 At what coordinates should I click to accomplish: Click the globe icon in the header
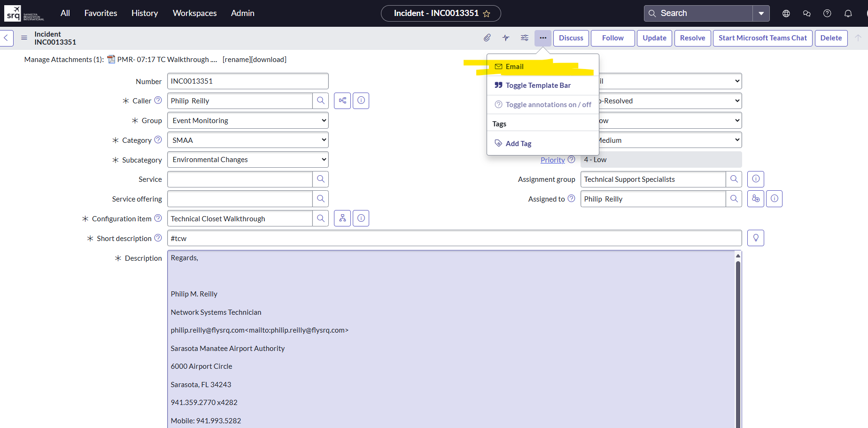[x=786, y=13]
